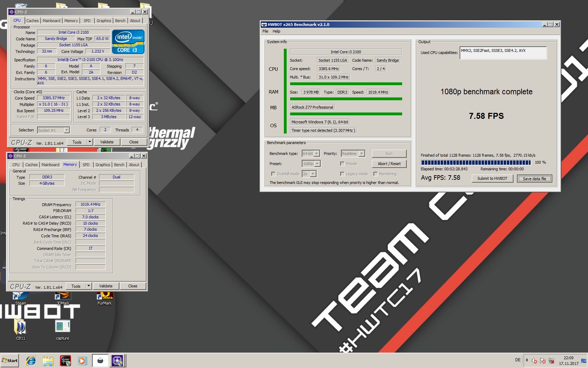
Task: Show hidden tray icons chevron
Action: coord(527,360)
